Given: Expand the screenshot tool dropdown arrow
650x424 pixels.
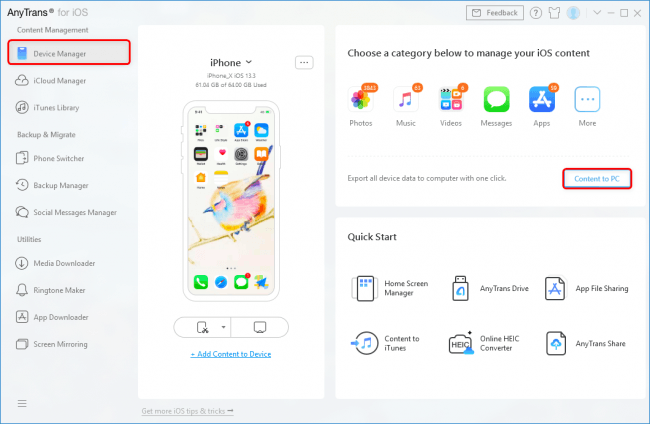Looking at the screenshot, I should click(224, 327).
